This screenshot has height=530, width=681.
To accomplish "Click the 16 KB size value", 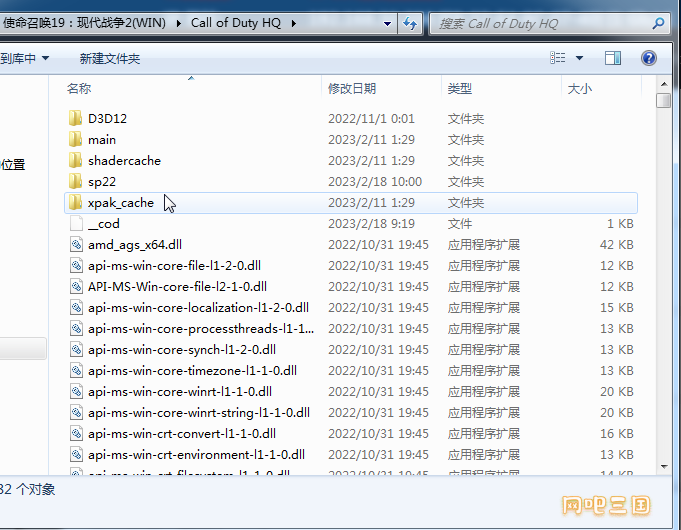I will (616, 433).
